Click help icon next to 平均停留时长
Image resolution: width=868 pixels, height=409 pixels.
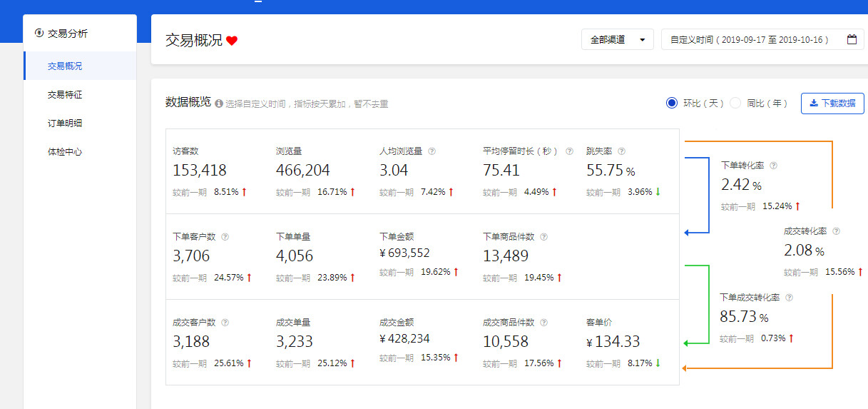point(569,151)
